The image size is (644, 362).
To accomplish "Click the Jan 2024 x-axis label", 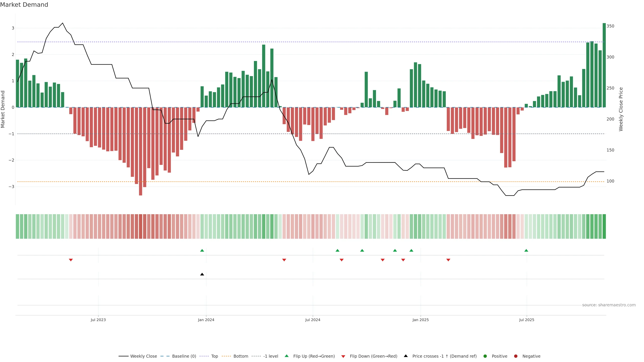I will [206, 320].
